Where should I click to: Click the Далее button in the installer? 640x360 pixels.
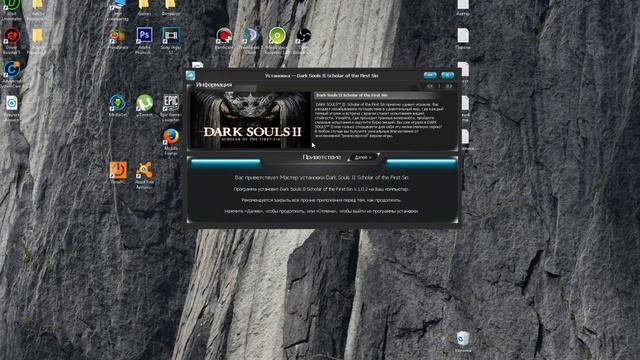click(x=363, y=157)
